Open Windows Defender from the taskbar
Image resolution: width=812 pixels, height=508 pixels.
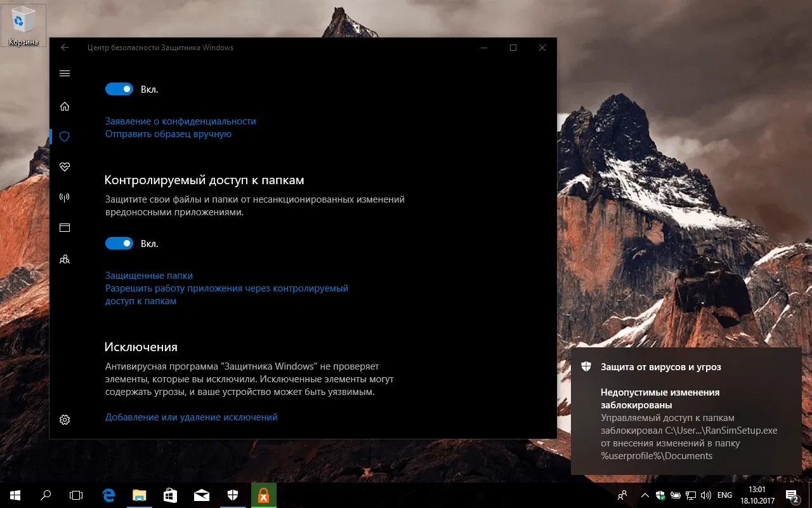click(232, 495)
